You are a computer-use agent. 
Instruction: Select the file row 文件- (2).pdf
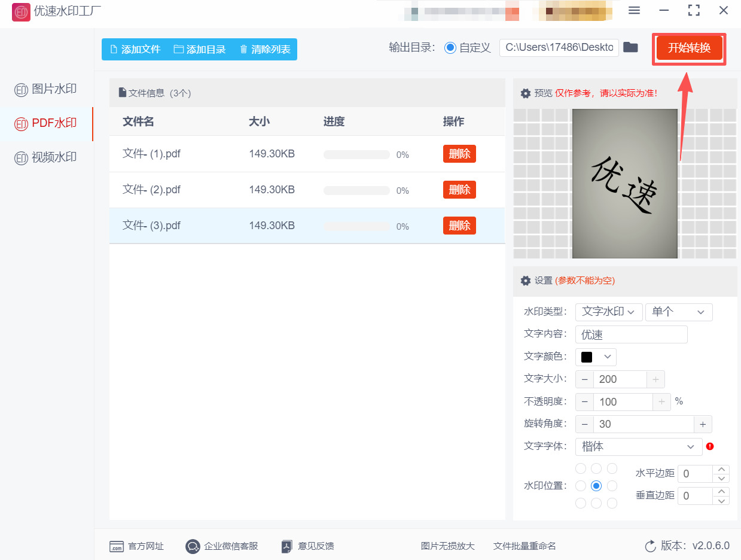307,190
